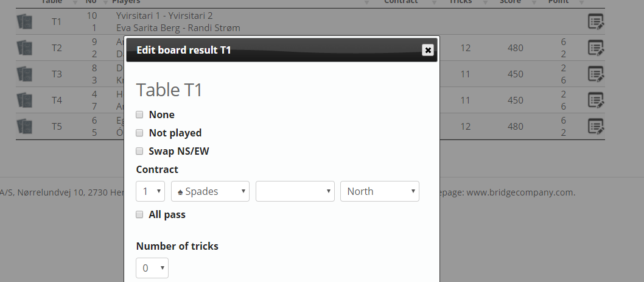
Task: Open the board cards icon for T5
Action: pos(25,126)
